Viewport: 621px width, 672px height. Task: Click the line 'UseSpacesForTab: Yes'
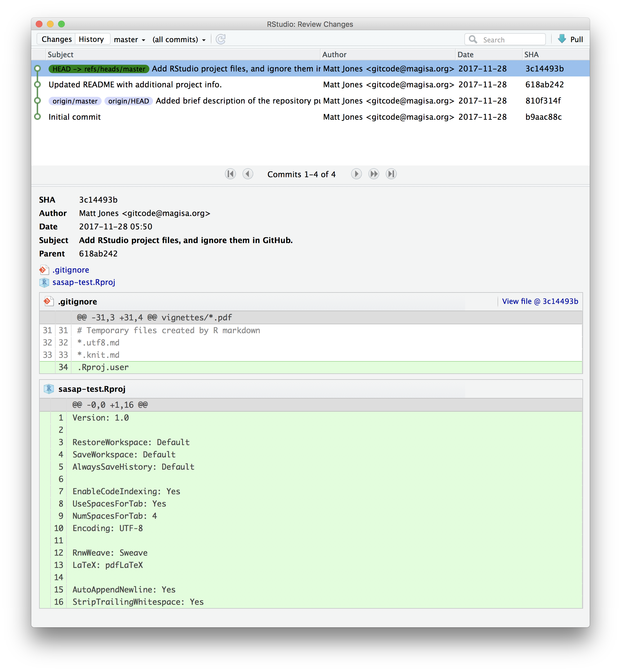point(311,504)
